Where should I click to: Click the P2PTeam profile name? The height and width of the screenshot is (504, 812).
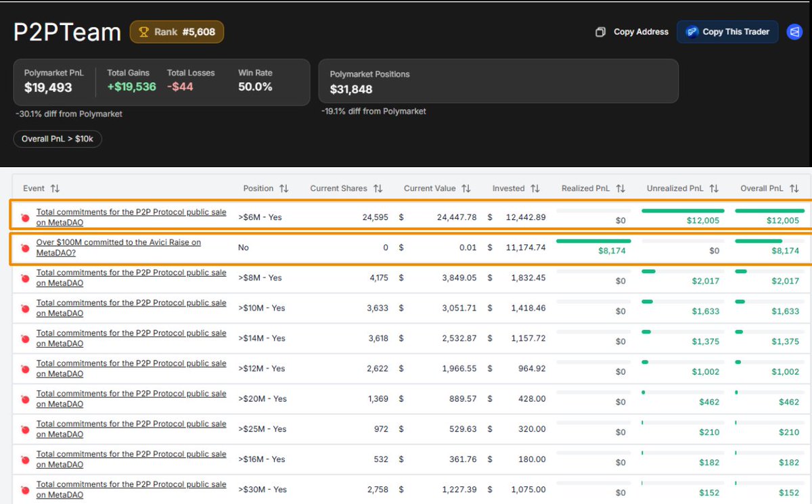(67, 32)
